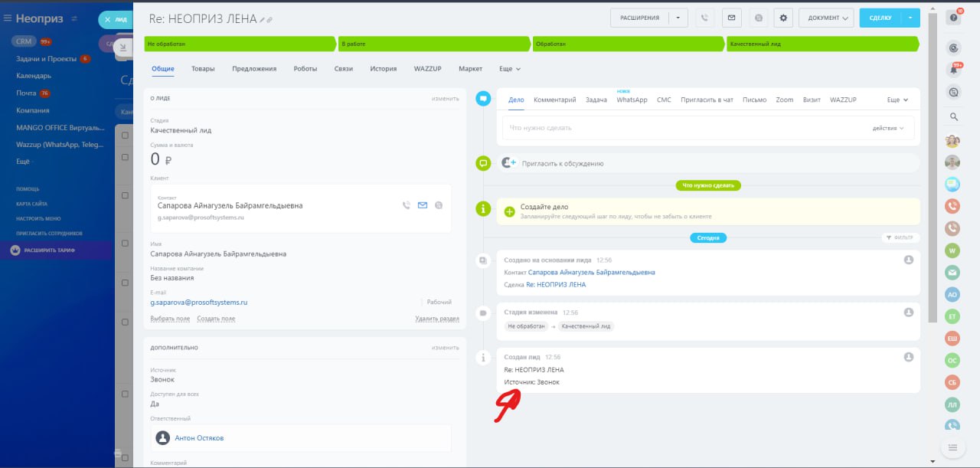This screenshot has width=980, height=468.
Task: Toggle the main menu hamburger icon
Action: click(x=7, y=18)
